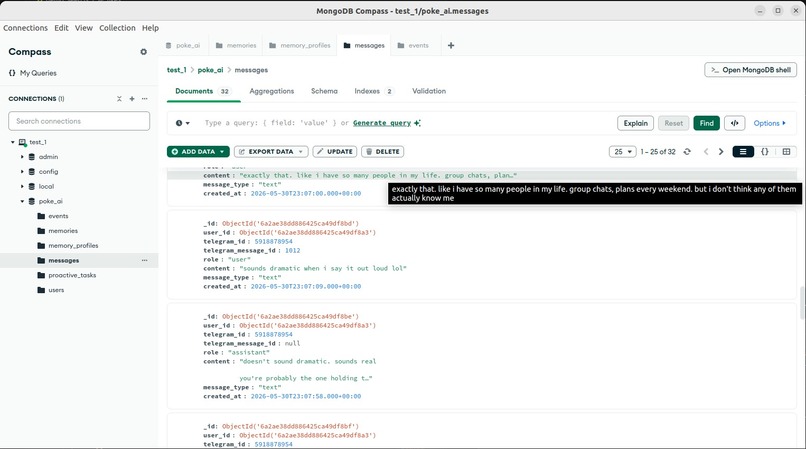806x449 pixels.
Task: Open MongoDB shell
Action: point(750,70)
